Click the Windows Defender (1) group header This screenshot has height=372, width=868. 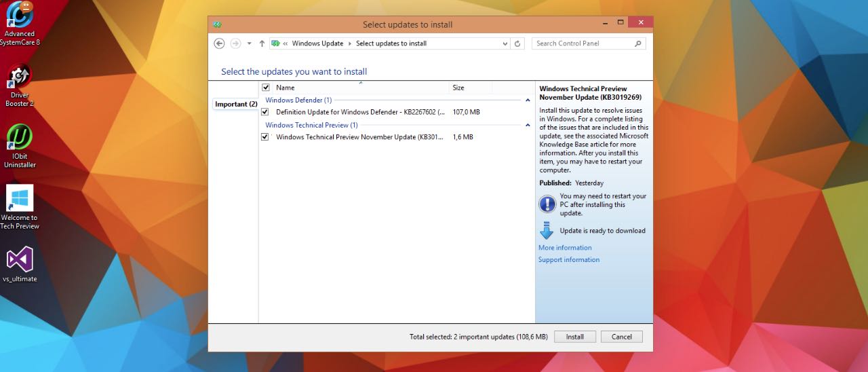tap(298, 100)
